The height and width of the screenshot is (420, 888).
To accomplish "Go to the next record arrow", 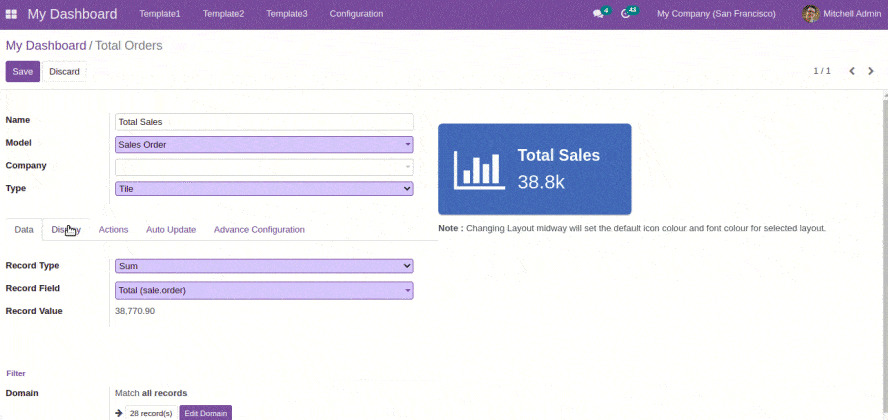I will click(x=871, y=71).
